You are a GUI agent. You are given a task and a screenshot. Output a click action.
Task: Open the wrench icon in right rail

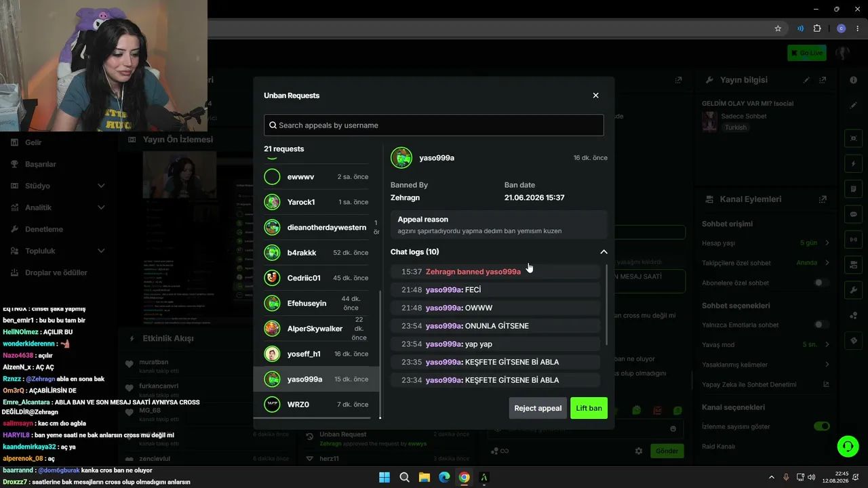(853, 290)
